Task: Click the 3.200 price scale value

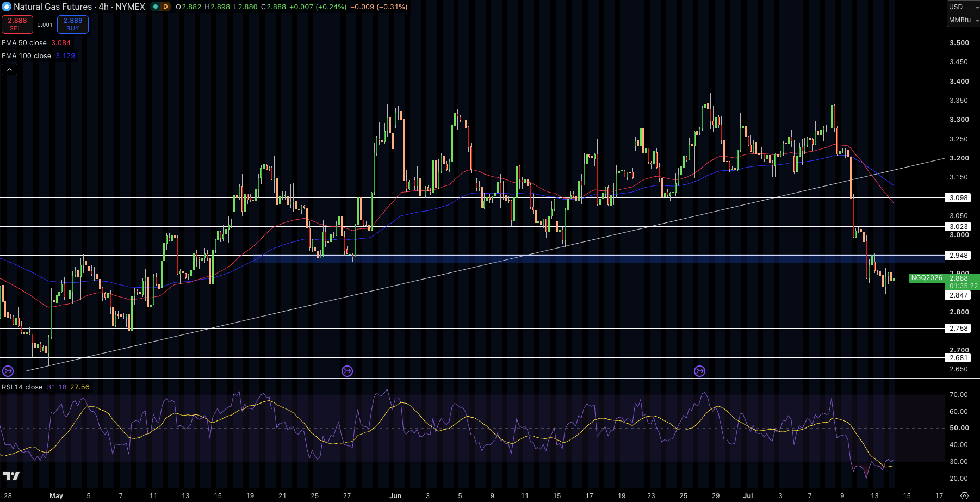Action: [x=959, y=158]
